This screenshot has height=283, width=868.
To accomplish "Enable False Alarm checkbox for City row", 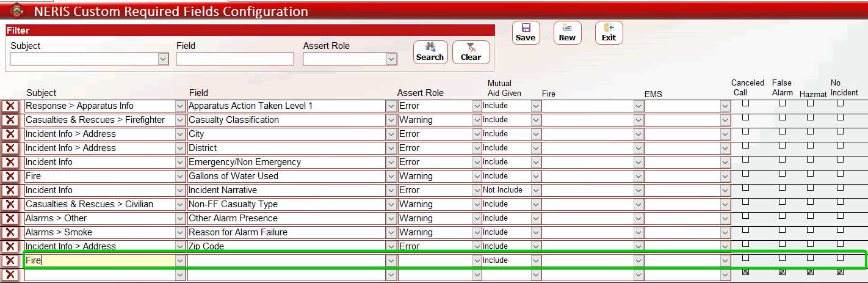I will point(782,131).
